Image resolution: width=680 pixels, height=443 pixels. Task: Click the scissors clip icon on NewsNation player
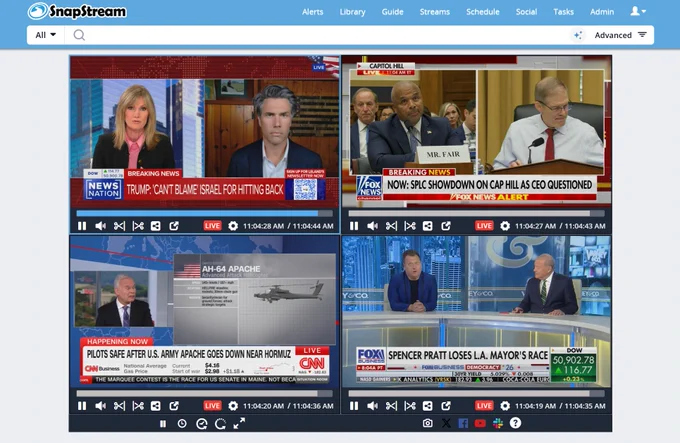(x=119, y=226)
